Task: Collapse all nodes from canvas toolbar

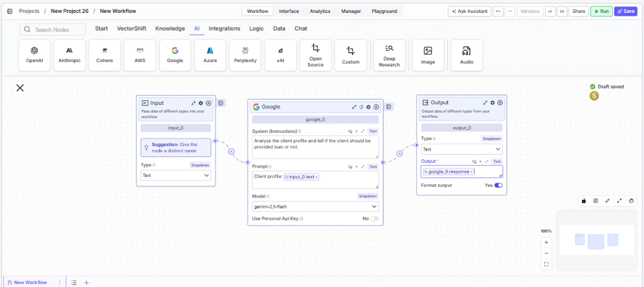Action: pyautogui.click(x=608, y=201)
